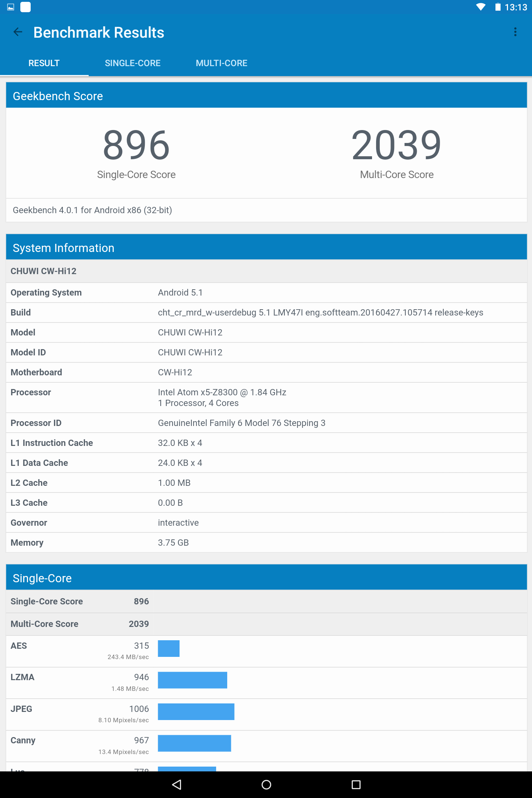Tap the Processor label
This screenshot has width=532, height=798.
pyautogui.click(x=31, y=392)
